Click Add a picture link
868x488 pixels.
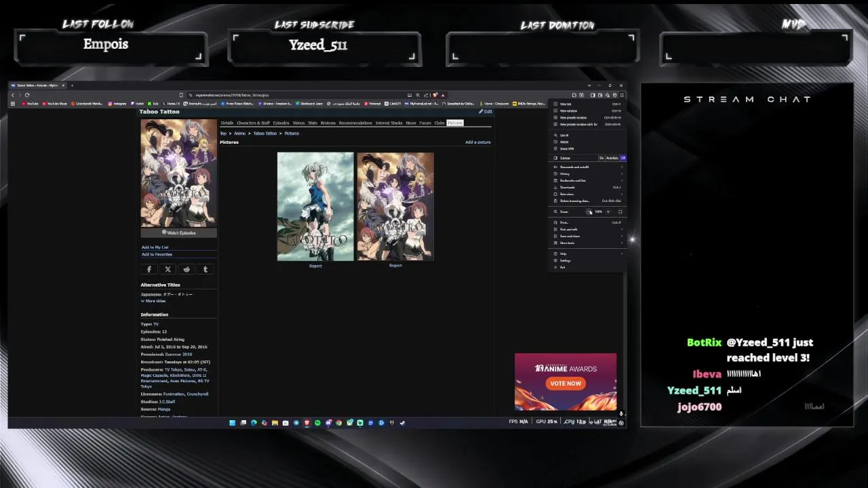tap(477, 142)
